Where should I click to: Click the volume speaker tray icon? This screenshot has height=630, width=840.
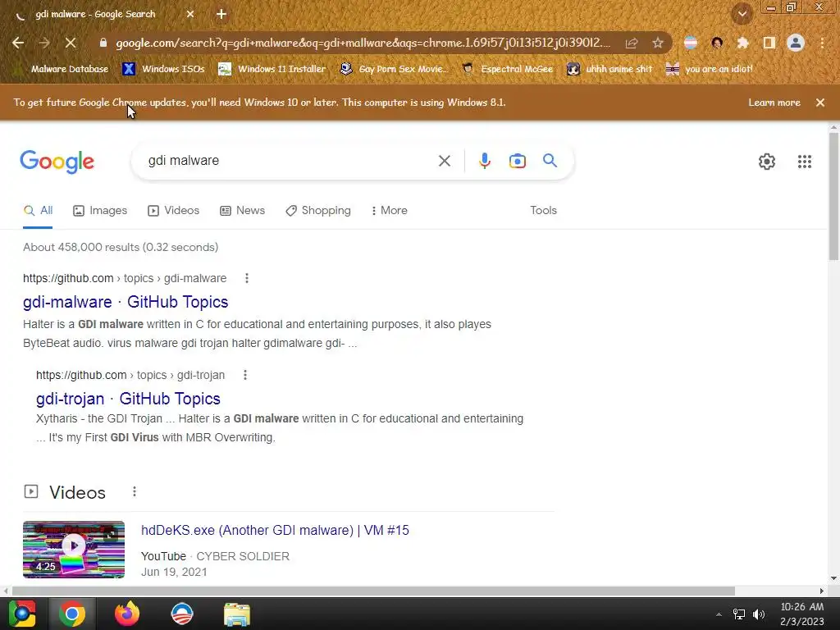point(759,614)
